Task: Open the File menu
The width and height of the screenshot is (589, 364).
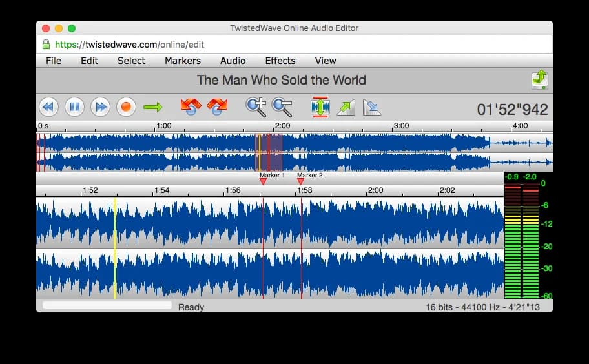Action: [x=54, y=61]
